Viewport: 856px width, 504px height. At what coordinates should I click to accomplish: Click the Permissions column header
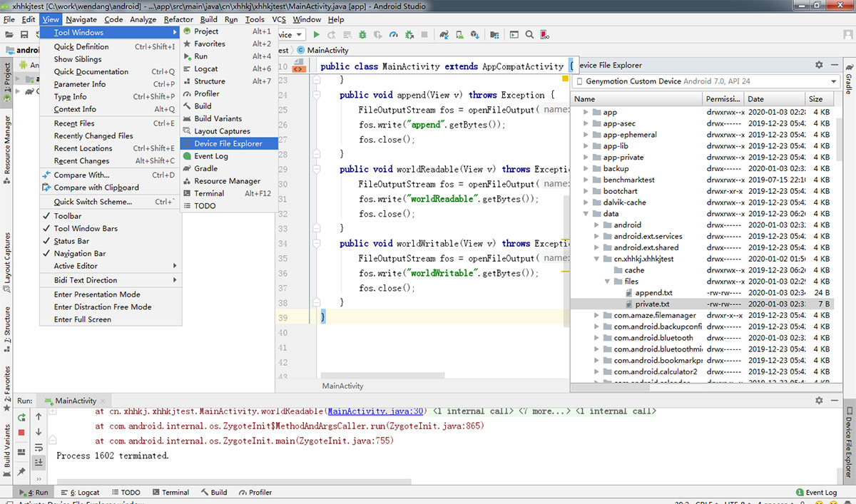click(723, 99)
